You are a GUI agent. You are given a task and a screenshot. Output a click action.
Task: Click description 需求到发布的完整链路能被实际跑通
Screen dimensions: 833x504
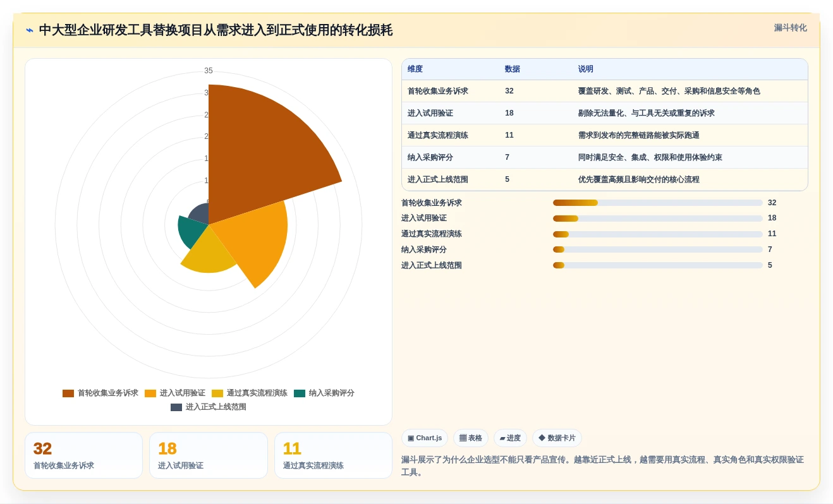[639, 135]
